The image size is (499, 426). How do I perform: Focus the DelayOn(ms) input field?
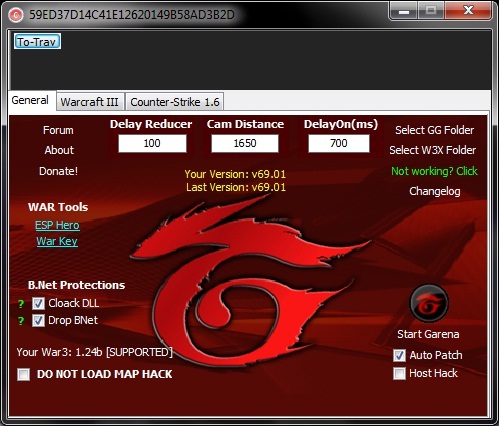tap(339, 144)
